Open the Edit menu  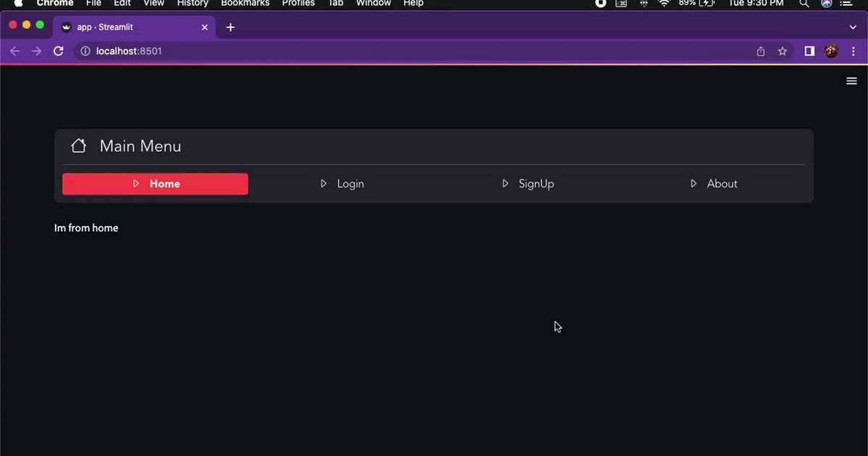(x=122, y=3)
